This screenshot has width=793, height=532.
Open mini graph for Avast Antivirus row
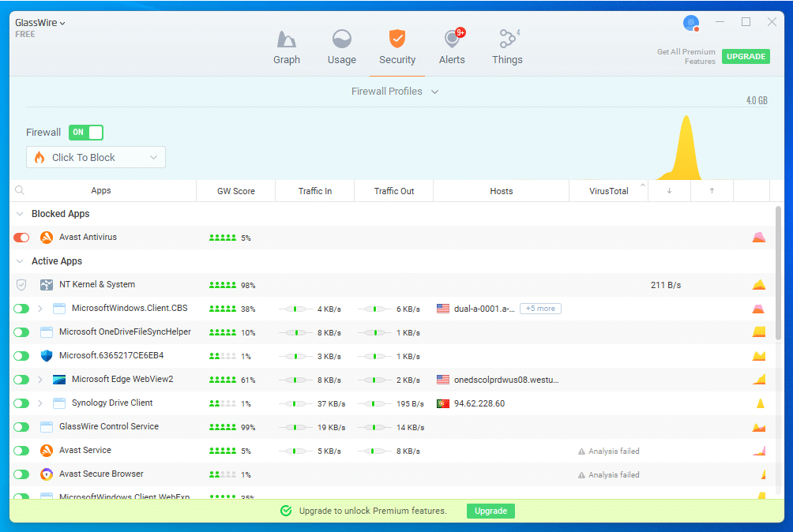(758, 237)
